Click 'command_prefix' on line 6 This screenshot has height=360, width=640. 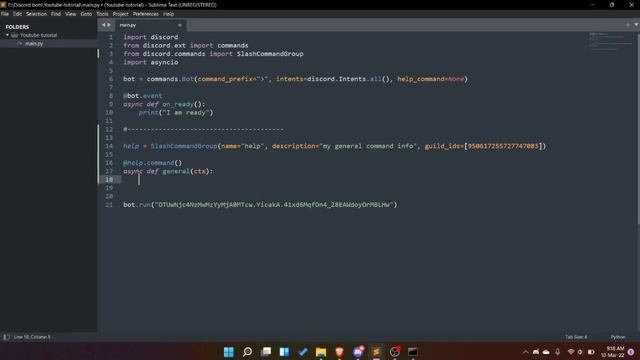pos(225,79)
